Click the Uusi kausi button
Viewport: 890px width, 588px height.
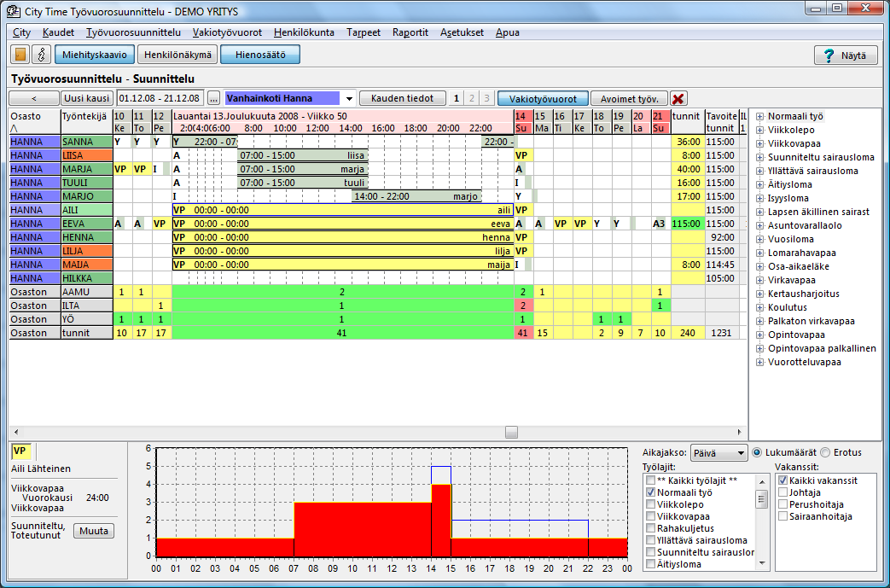(87, 98)
